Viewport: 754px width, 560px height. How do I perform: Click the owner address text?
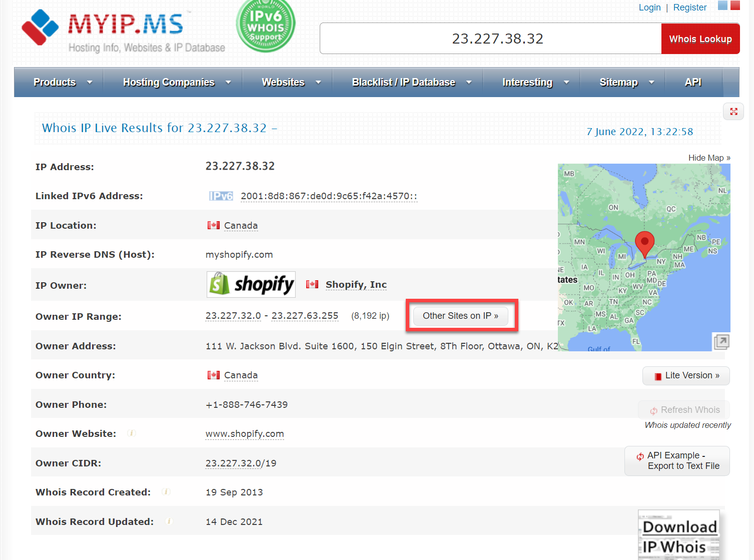[382, 346]
